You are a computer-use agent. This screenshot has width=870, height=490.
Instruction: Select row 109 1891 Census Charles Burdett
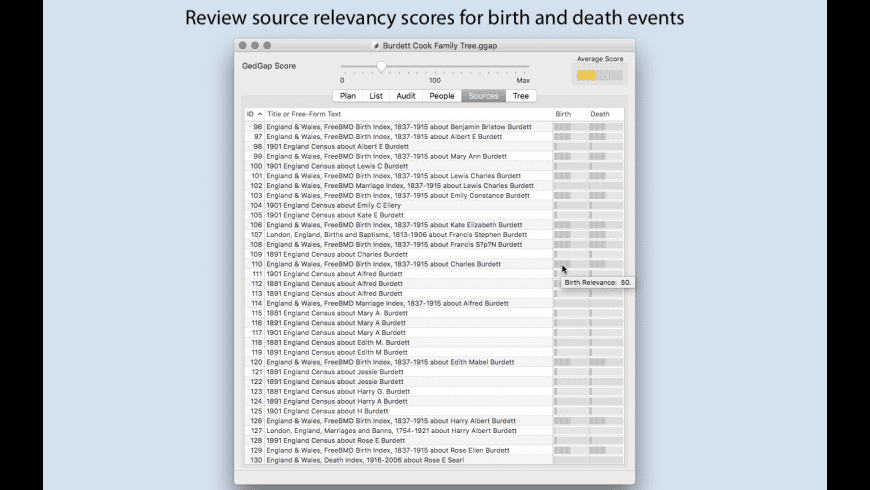coord(434,254)
